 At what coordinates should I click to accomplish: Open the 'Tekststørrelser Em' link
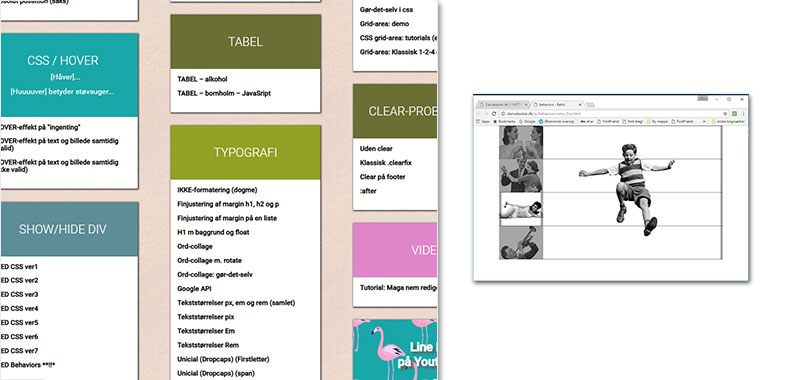pyautogui.click(x=206, y=331)
